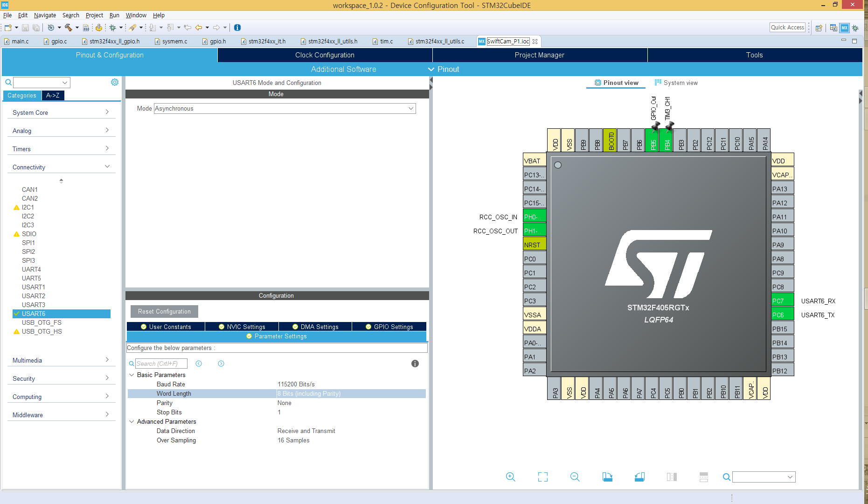Switch to the Project Manager tab

[x=540, y=55]
